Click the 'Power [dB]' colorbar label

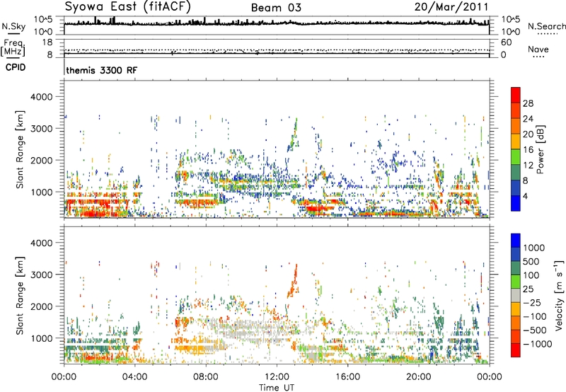[x=540, y=149]
